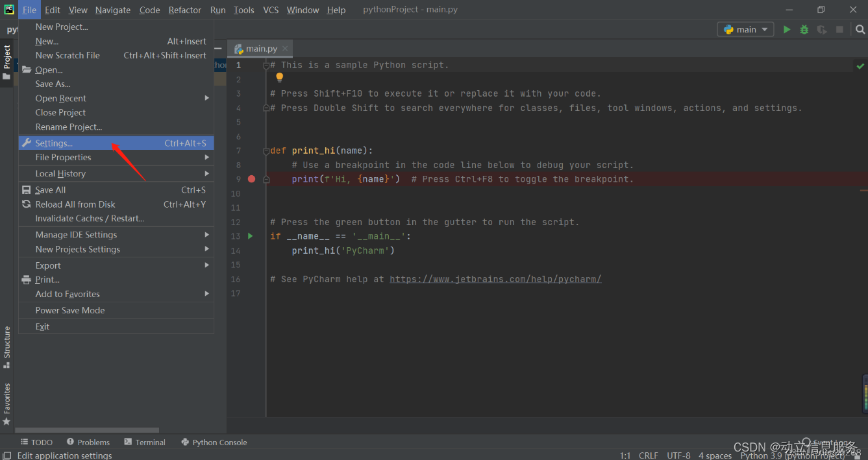Expand the New Projects Settings submenu
868x460 pixels.
(116, 249)
